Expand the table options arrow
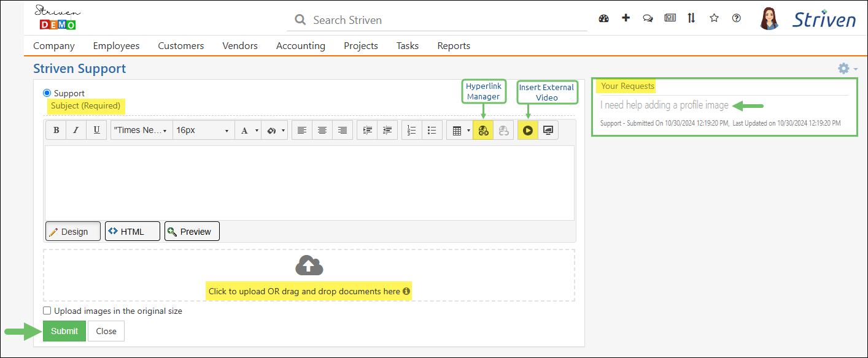This screenshot has height=358, width=868. [x=469, y=131]
